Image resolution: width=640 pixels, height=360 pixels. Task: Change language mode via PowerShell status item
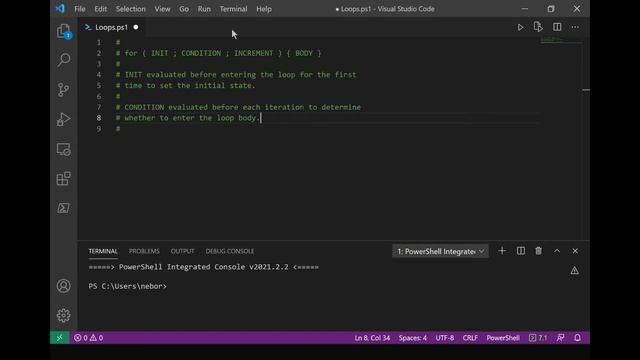(x=503, y=338)
